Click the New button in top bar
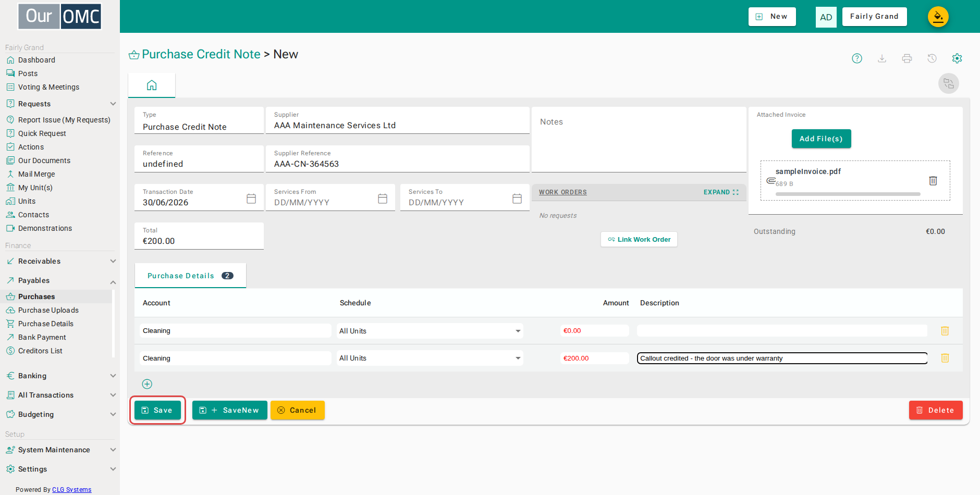The height and width of the screenshot is (495, 980). coord(772,17)
